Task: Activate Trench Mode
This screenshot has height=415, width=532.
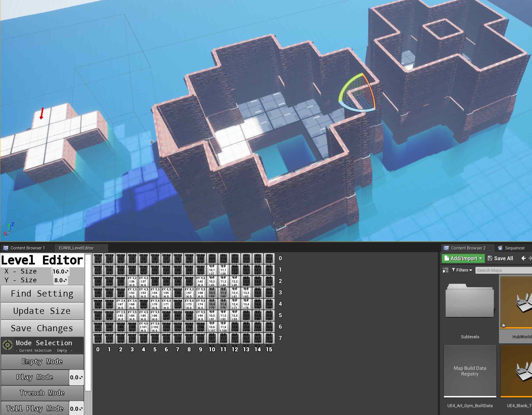Action: click(42, 393)
